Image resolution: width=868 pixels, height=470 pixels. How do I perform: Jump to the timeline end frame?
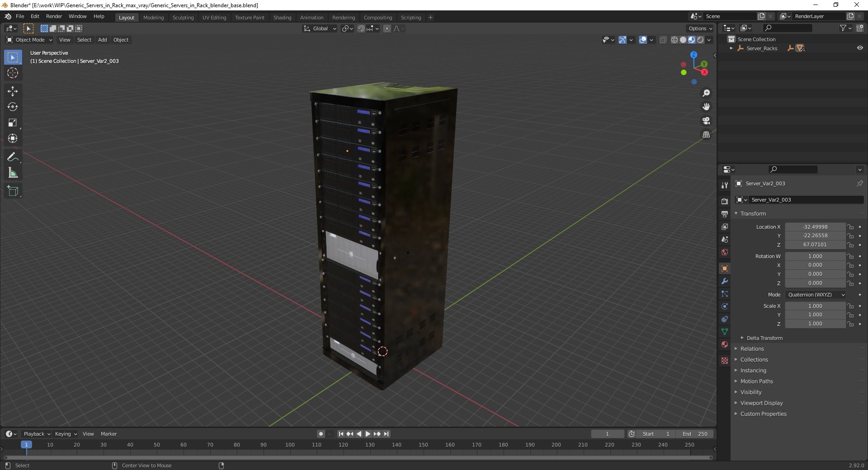[x=386, y=434]
